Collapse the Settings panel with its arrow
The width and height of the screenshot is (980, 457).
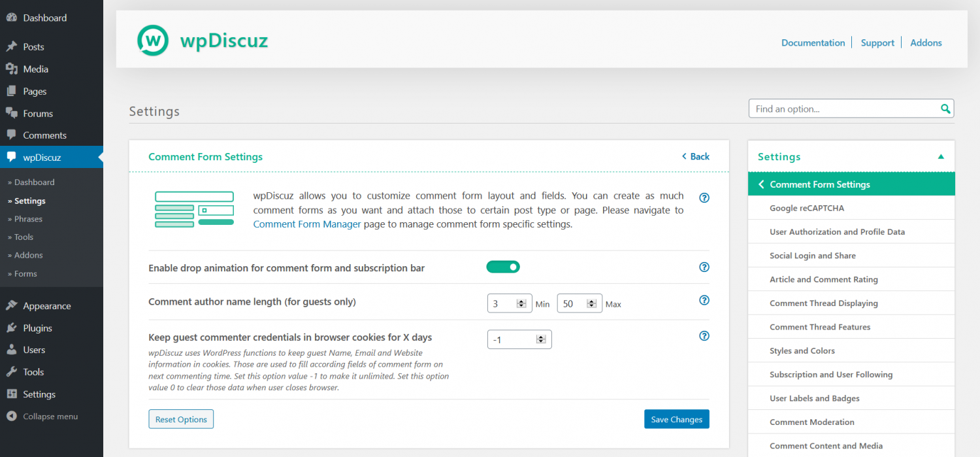point(941,156)
